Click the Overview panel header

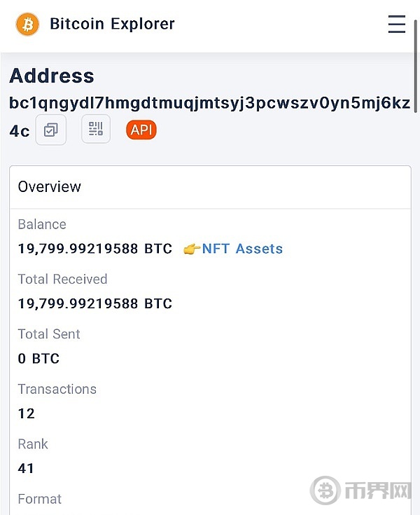pyautogui.click(x=50, y=186)
